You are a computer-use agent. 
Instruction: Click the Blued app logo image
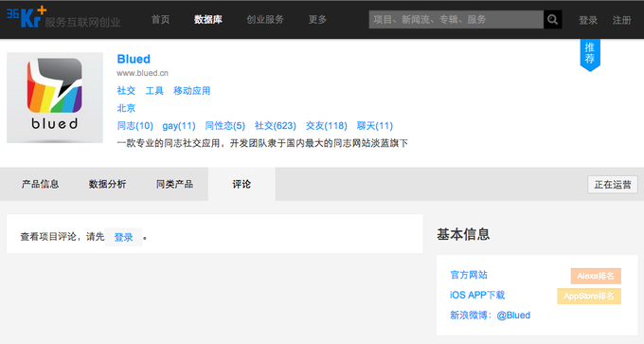[x=55, y=98]
